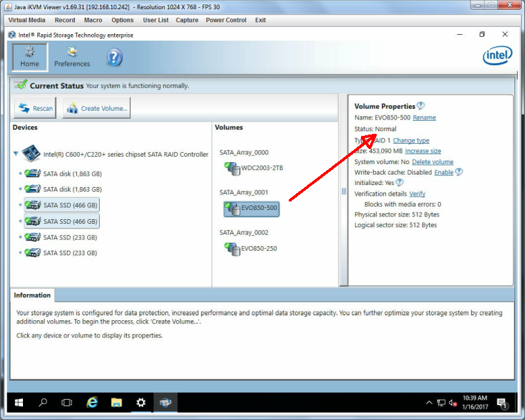Click the Create Volume button
The width and height of the screenshot is (525, 420).
96,108
